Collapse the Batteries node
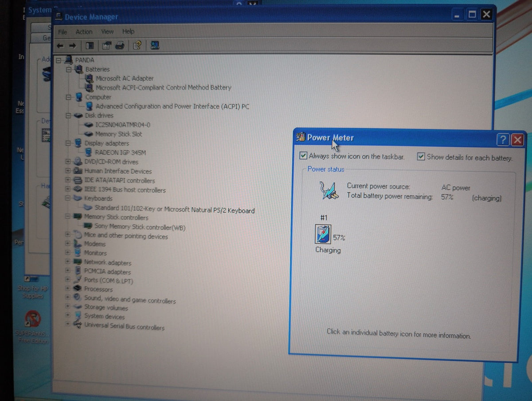532x401 pixels. point(69,70)
